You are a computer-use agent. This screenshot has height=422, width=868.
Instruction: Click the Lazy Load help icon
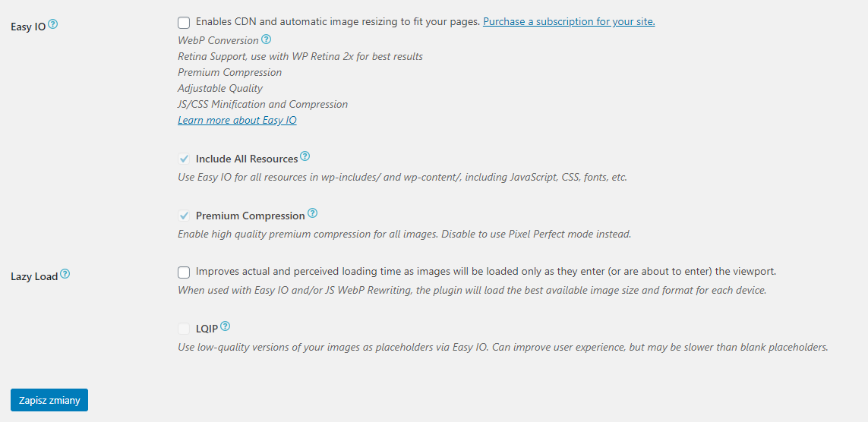click(x=65, y=274)
